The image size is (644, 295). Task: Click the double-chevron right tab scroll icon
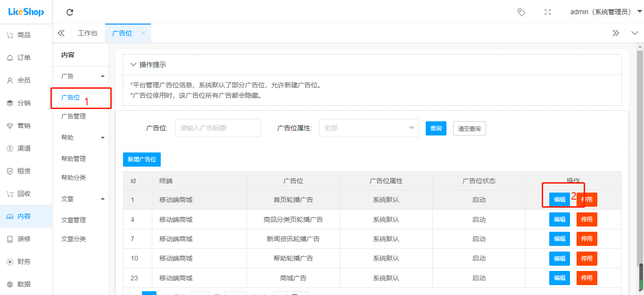point(616,33)
